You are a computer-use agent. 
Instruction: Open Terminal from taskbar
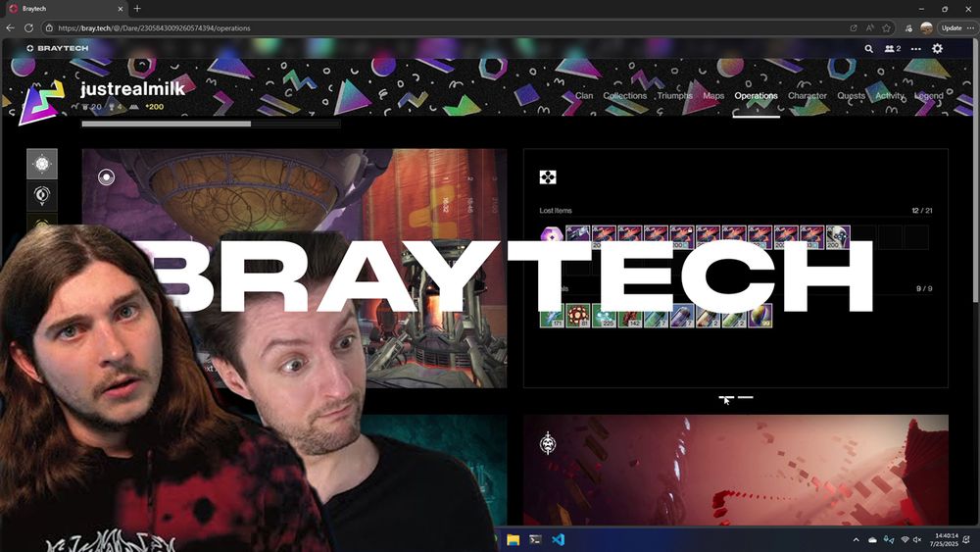coord(536,539)
